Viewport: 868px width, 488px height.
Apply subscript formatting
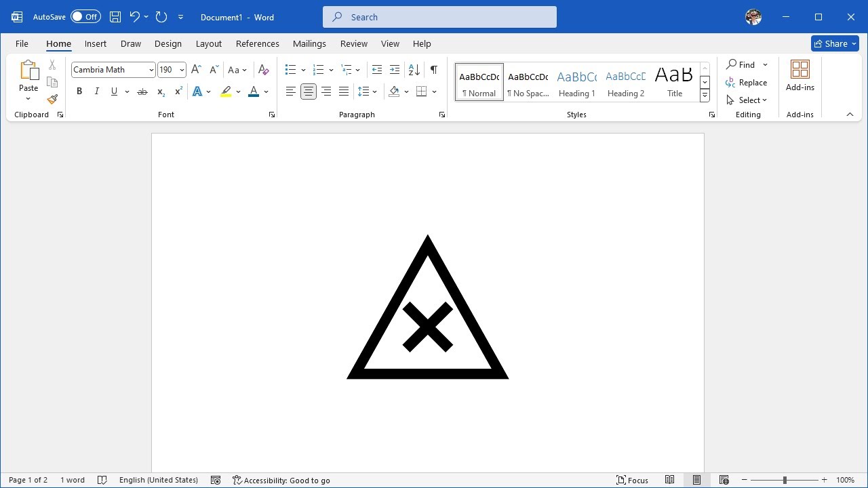pyautogui.click(x=161, y=91)
